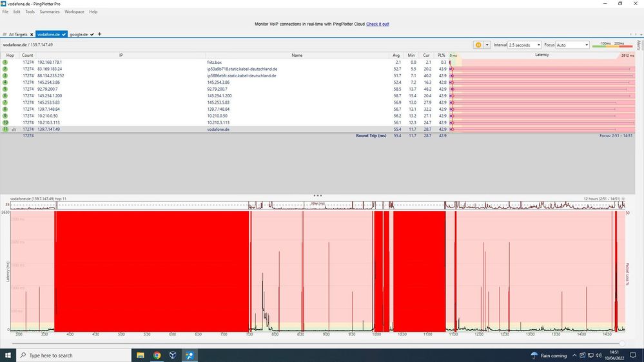Sort by the Name column header

(297, 55)
